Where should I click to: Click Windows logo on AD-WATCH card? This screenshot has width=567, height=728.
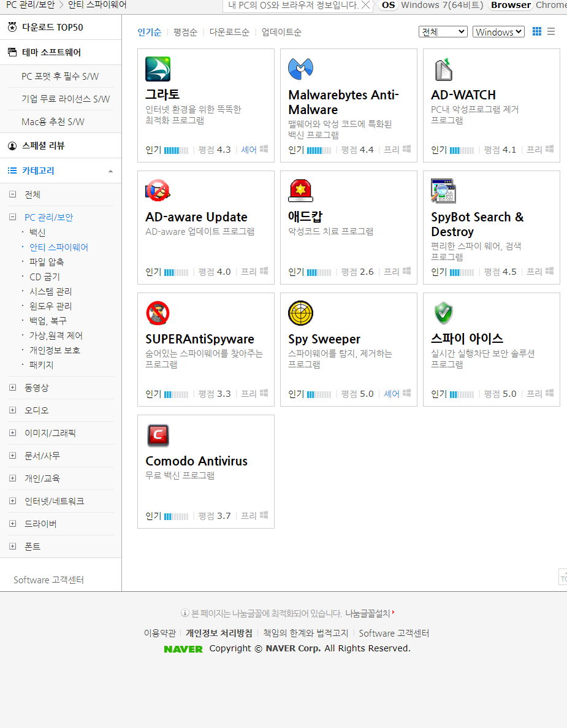(550, 149)
